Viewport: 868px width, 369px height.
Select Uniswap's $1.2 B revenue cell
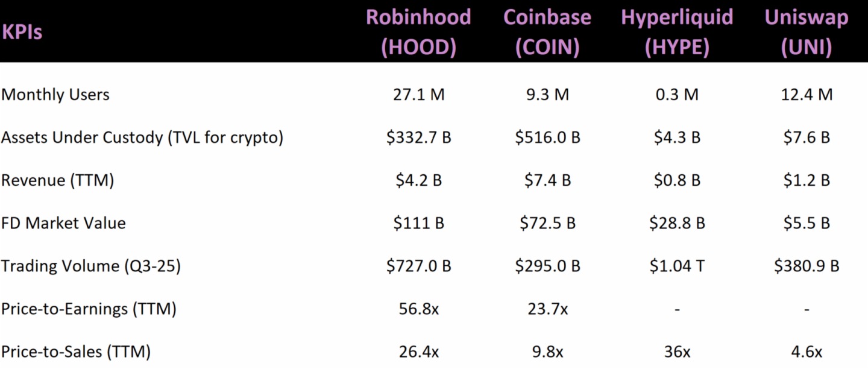tap(807, 180)
